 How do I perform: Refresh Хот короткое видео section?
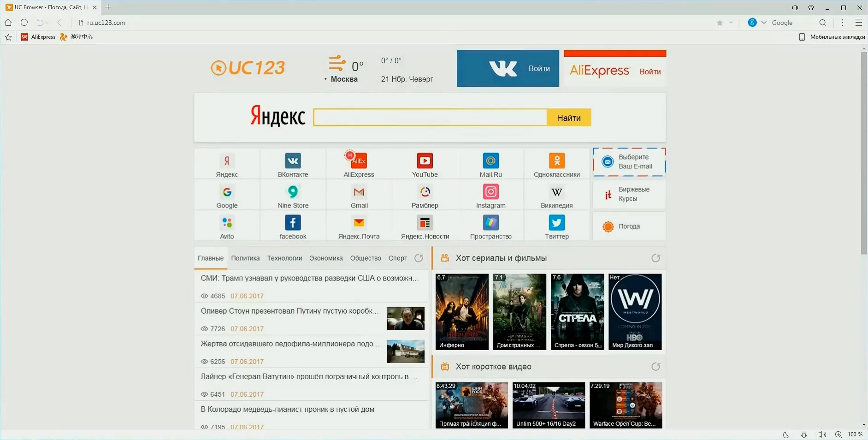tap(655, 367)
